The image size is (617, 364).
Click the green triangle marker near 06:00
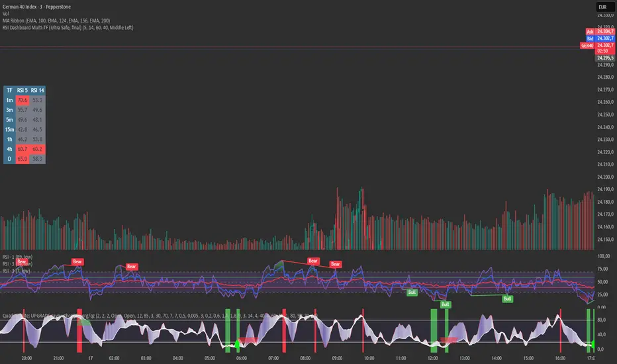[x=237, y=344]
